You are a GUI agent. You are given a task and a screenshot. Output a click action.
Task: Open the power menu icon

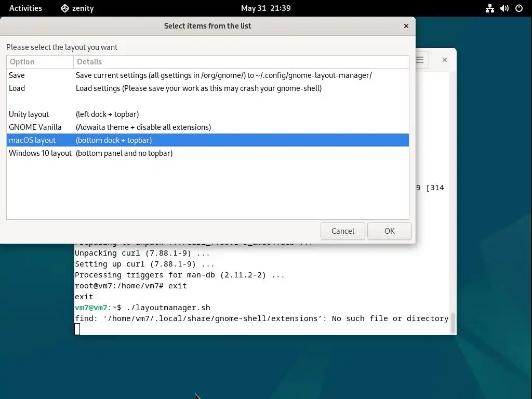click(x=519, y=8)
